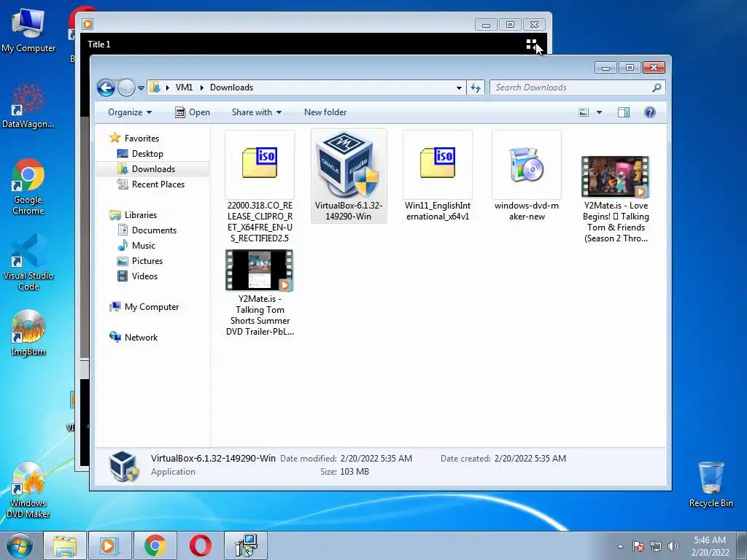Open recent pages dropdown beside nav arrows

141,88
